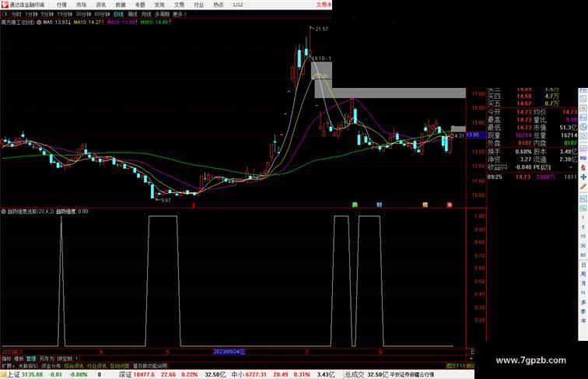Click the 周 weekly sidebar shortcut
The height and width of the screenshot is (379, 588).
point(583,274)
